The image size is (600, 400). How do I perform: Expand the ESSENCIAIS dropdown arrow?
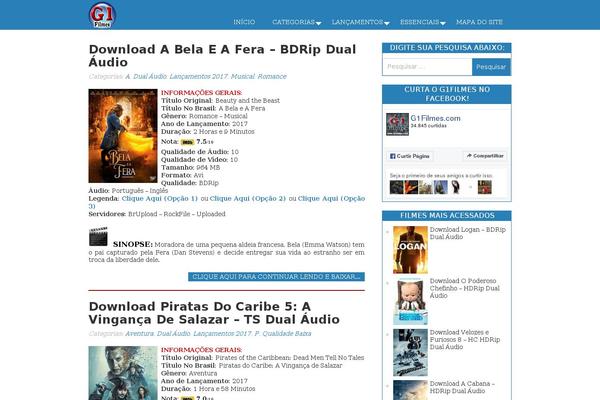(443, 24)
